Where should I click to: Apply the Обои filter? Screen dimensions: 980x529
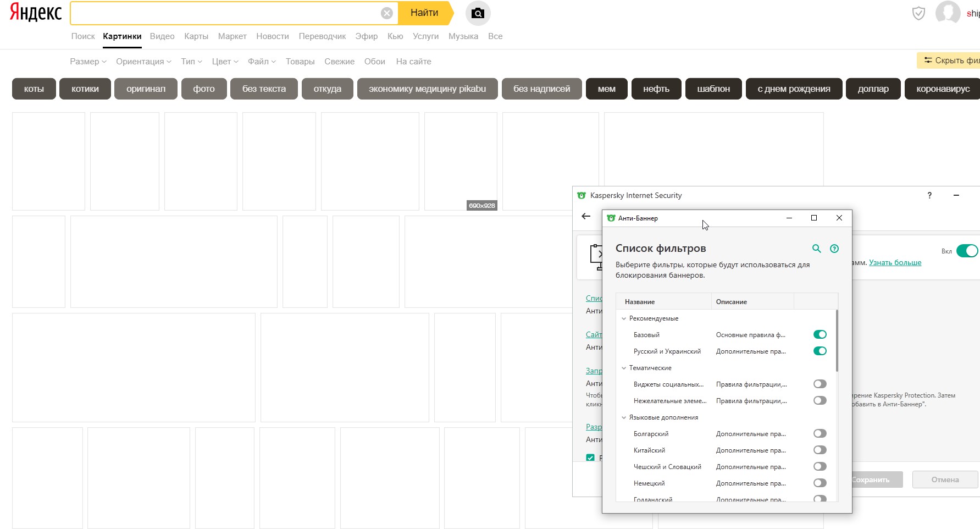pyautogui.click(x=375, y=62)
